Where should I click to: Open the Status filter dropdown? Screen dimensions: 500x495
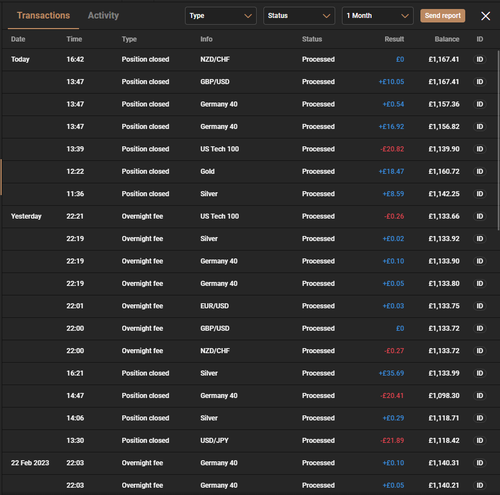pyautogui.click(x=299, y=16)
